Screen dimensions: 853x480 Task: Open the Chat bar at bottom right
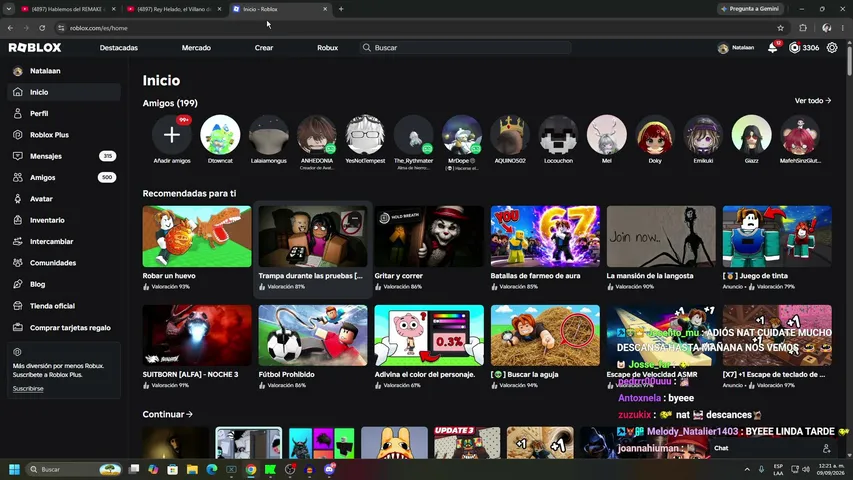coord(773,448)
